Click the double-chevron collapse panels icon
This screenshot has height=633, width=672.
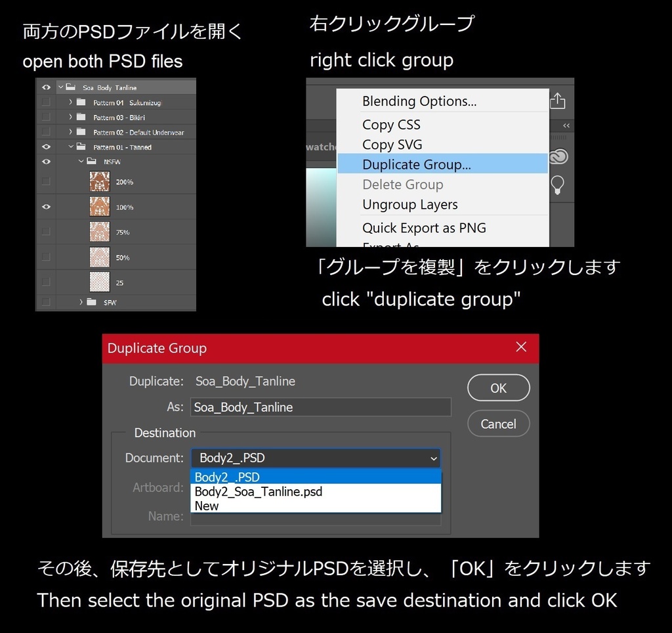[x=566, y=125]
